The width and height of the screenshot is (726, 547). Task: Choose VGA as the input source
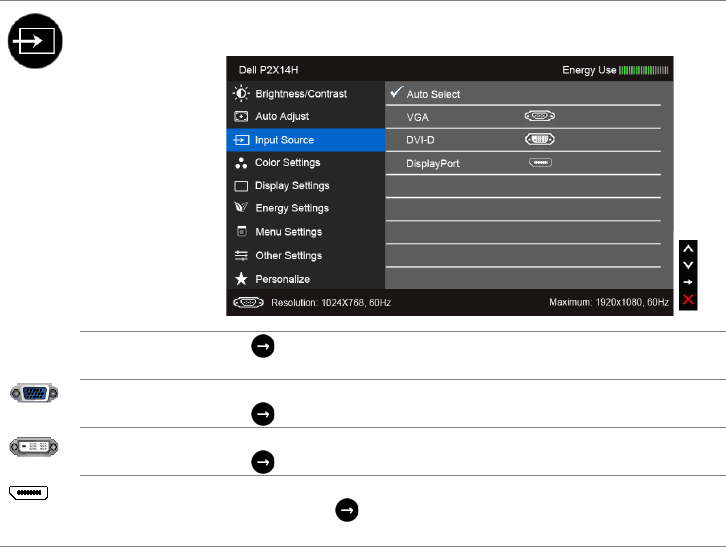pos(523,117)
